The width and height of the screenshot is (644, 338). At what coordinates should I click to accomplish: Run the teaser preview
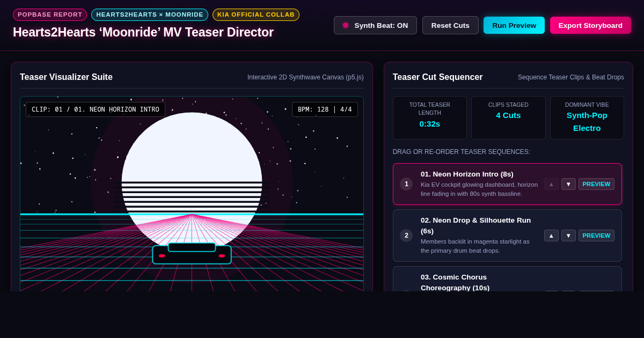coord(514,25)
